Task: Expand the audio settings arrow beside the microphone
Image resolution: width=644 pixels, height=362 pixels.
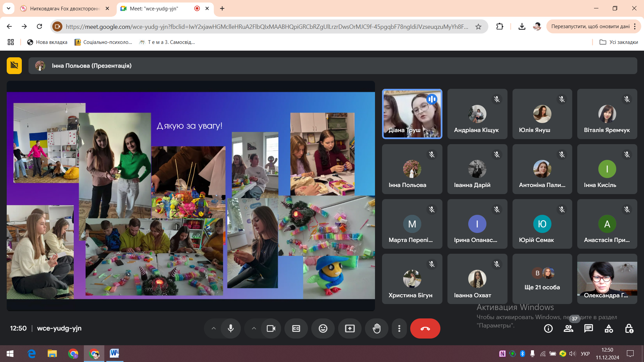Action: 214,328
